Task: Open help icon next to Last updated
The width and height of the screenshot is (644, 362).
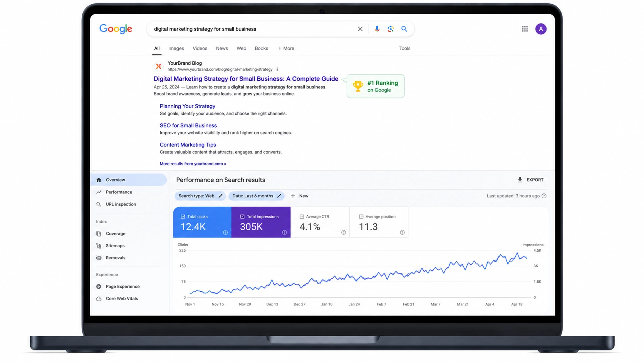Action: pyautogui.click(x=544, y=196)
